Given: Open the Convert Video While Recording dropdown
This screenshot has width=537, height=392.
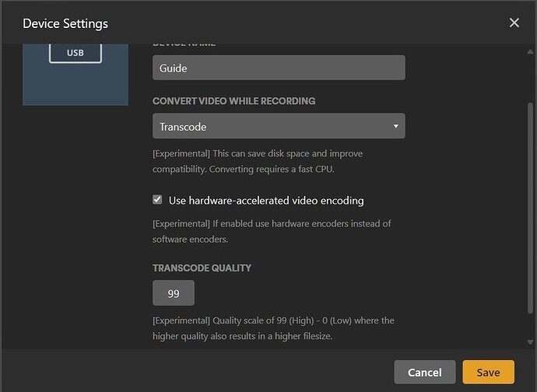Looking at the screenshot, I should coord(279,126).
